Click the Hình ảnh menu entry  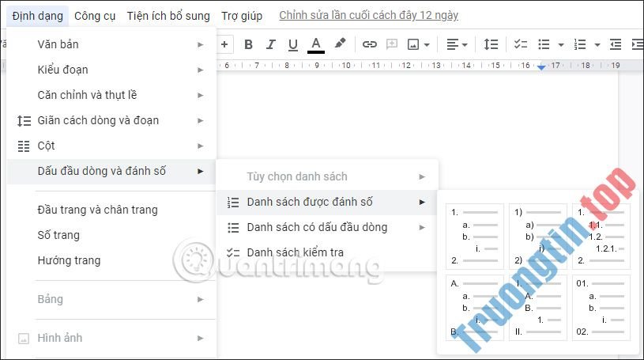coord(111,338)
